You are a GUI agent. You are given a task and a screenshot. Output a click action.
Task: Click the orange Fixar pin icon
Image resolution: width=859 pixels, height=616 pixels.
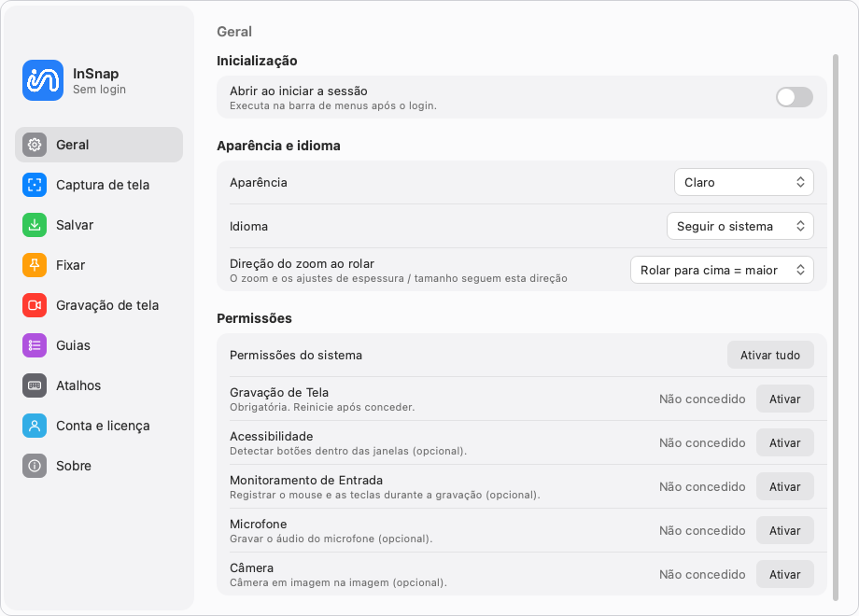(x=35, y=265)
